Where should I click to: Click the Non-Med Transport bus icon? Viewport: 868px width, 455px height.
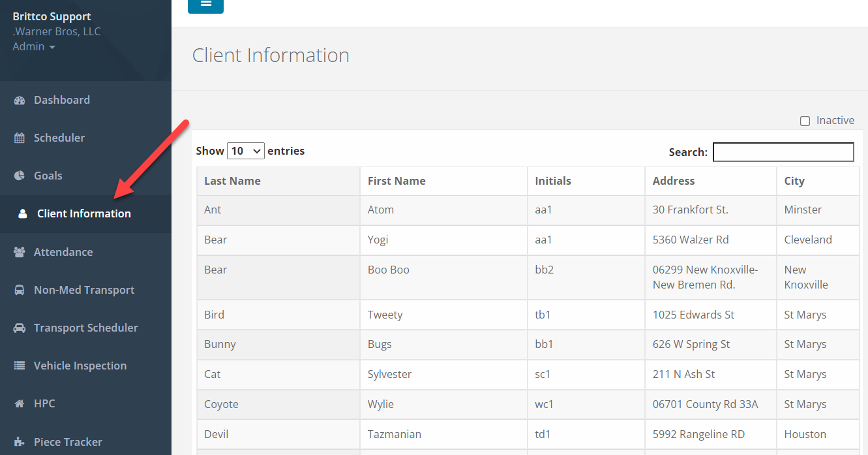pyautogui.click(x=20, y=290)
